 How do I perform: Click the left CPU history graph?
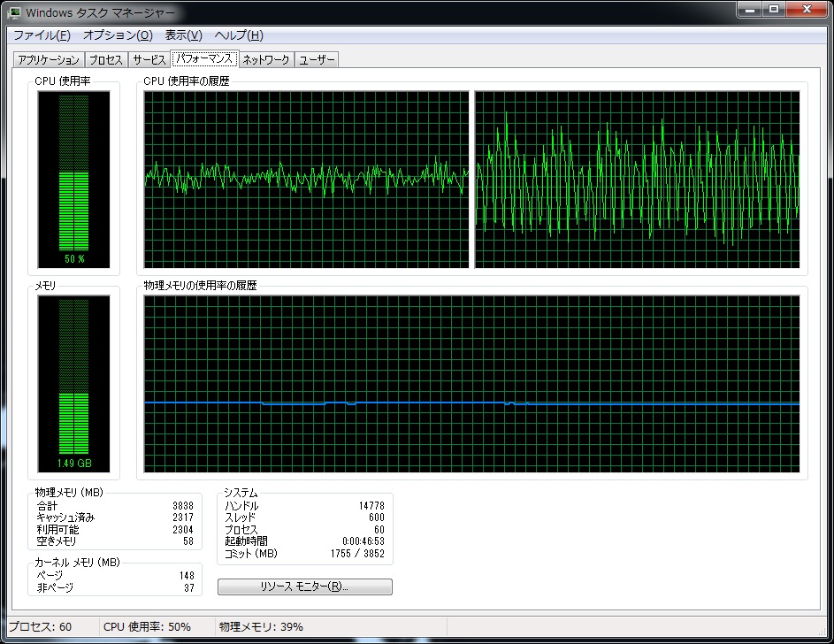[306, 180]
